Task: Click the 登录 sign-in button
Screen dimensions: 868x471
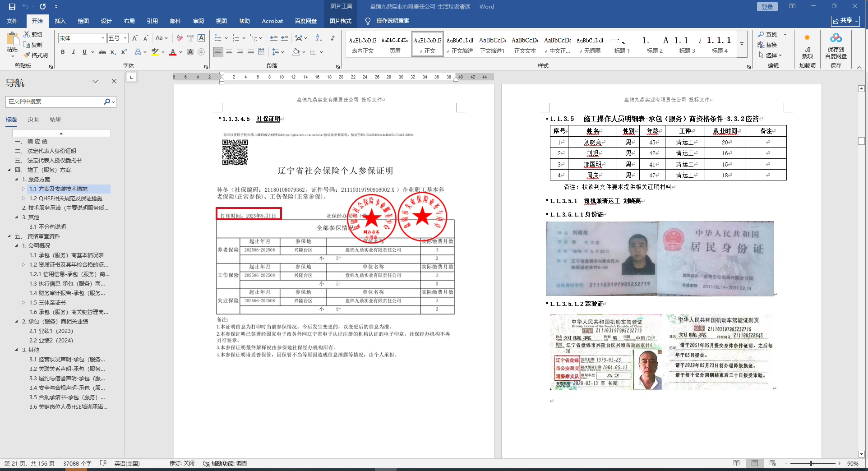Action: tap(767, 7)
